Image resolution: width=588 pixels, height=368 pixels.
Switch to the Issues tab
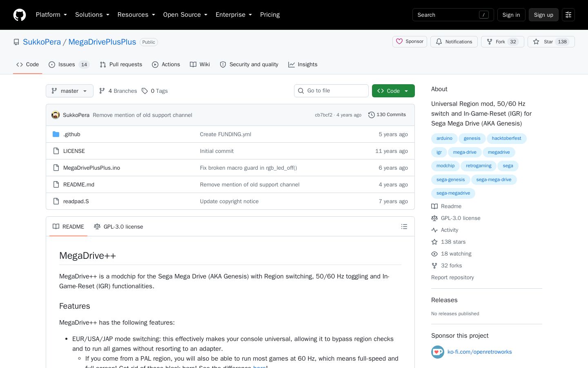pos(69,65)
